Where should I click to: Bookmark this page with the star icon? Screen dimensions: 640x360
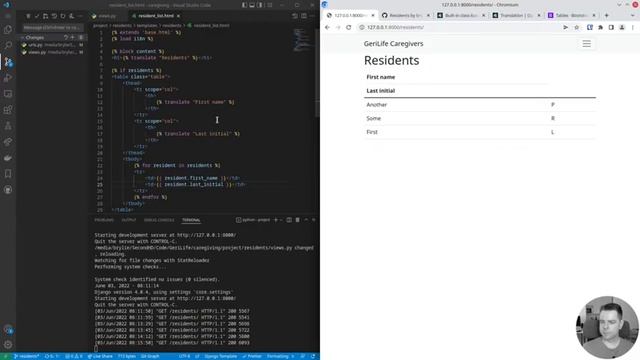click(576, 27)
